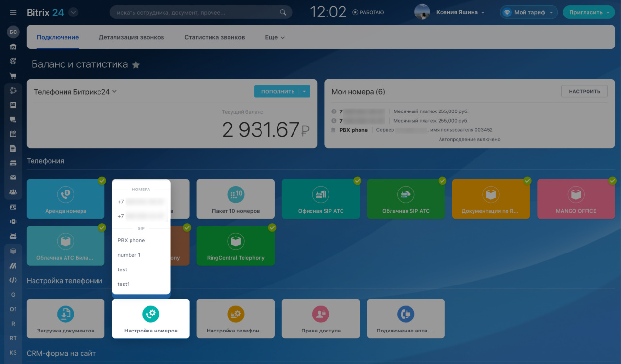Open the chat bubbles sidebar icon

(13, 119)
